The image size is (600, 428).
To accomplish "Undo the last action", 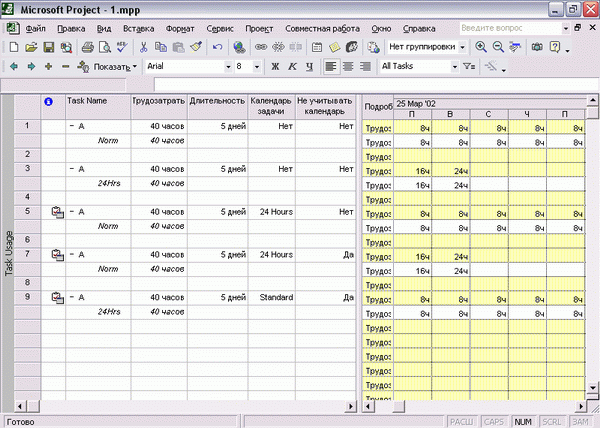I will click(x=217, y=47).
